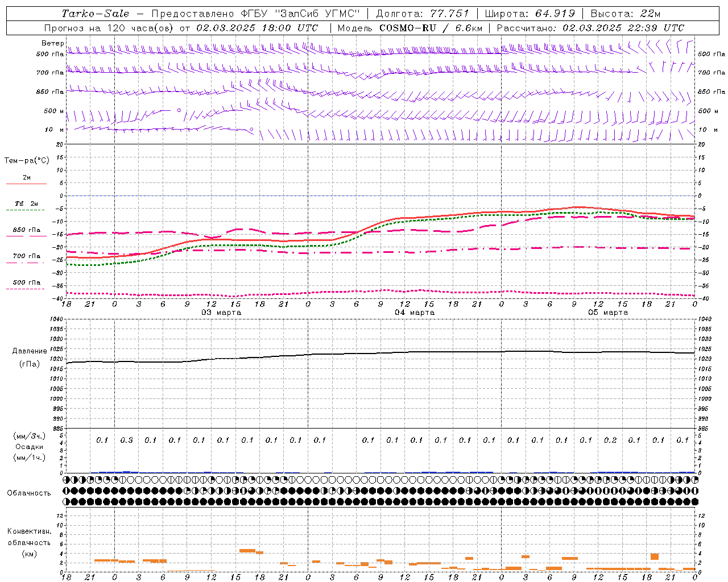Viewport: 728px width, 582px height.
Task: Click the (мм/1ч.) precipitation unit label
Action: click(x=30, y=458)
